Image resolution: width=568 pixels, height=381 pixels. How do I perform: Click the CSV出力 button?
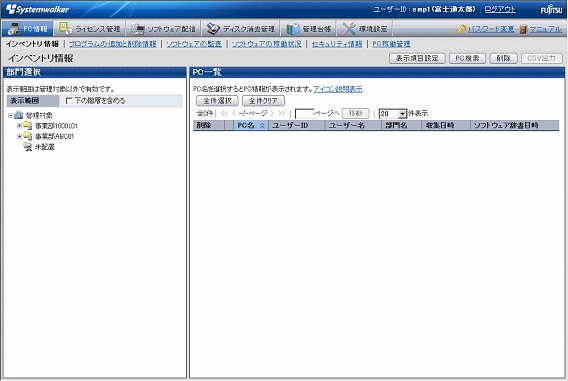click(x=542, y=58)
